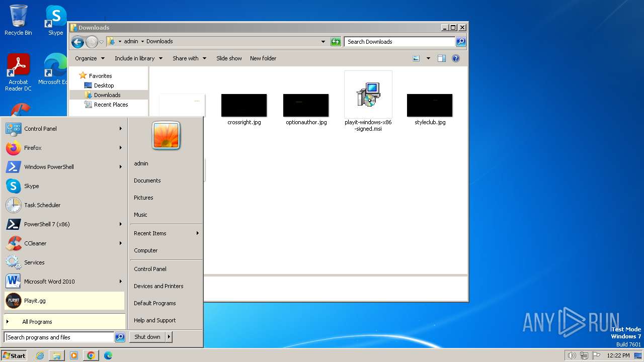644x362 pixels.
Task: Open Share with menu
Action: click(x=189, y=58)
